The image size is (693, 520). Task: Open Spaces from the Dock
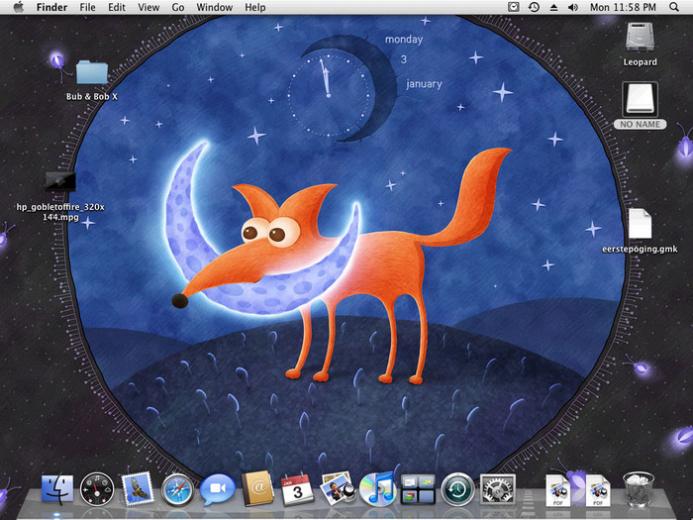tap(418, 489)
